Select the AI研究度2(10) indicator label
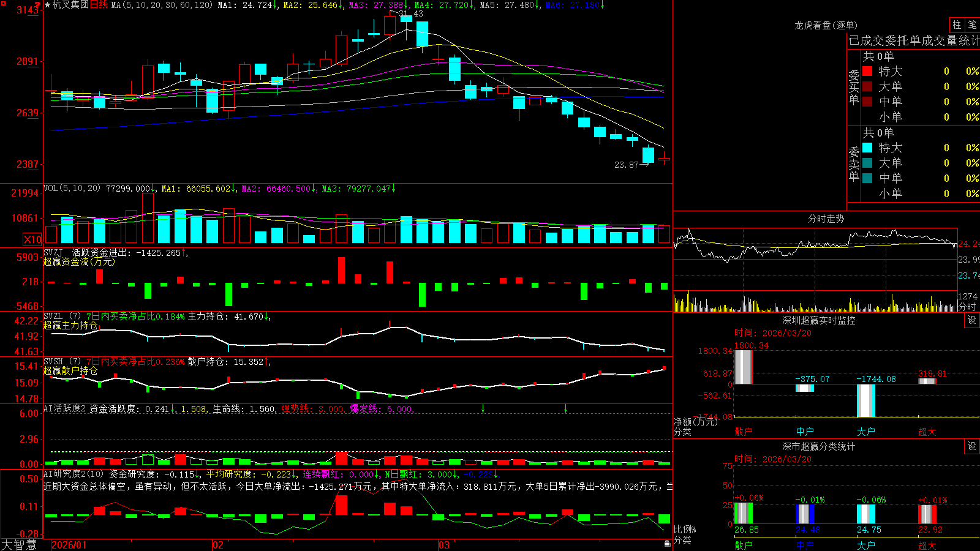The height and width of the screenshot is (551, 980). (73, 474)
